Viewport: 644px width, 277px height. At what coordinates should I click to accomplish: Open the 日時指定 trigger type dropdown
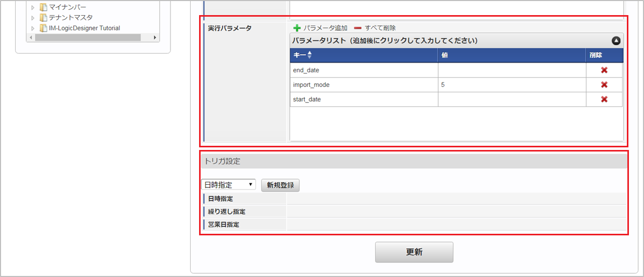click(228, 184)
